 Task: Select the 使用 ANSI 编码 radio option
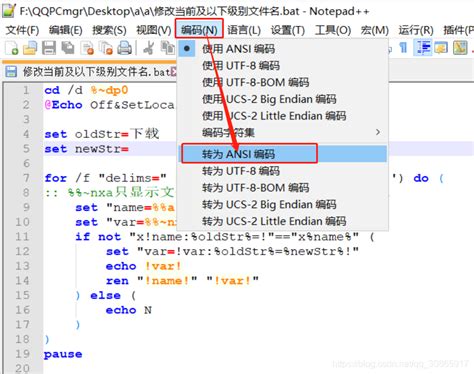[238, 49]
